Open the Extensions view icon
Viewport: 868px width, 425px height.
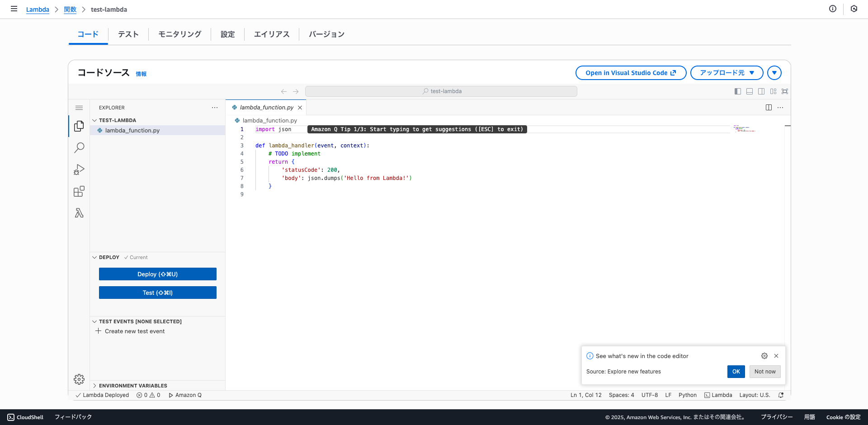point(79,191)
